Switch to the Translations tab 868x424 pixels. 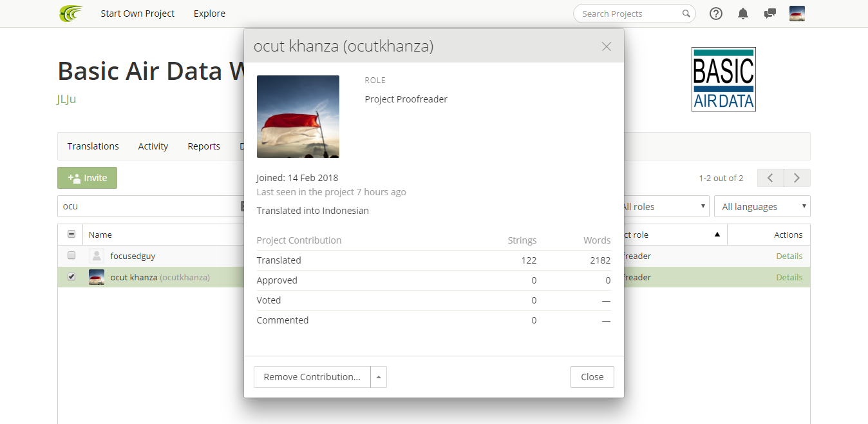coord(93,146)
